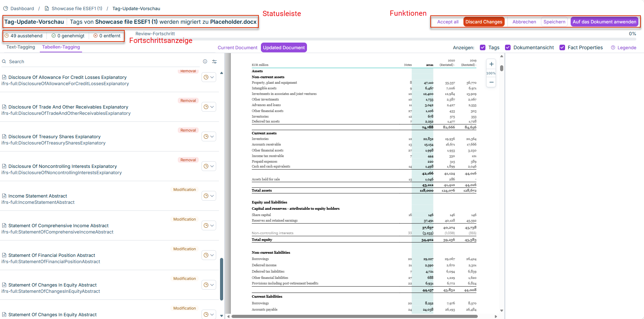Show the Updated Document view

coord(284,47)
